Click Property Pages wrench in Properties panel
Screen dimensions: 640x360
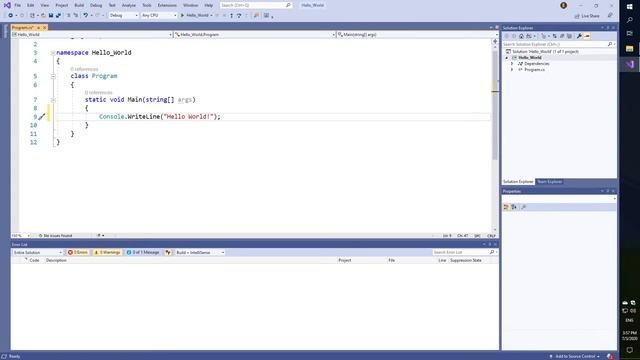point(524,207)
